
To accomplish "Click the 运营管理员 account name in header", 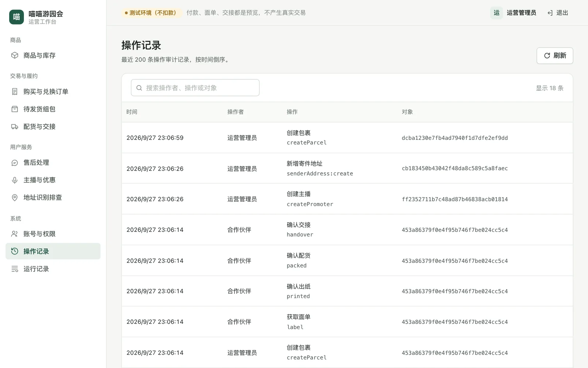I will [521, 13].
